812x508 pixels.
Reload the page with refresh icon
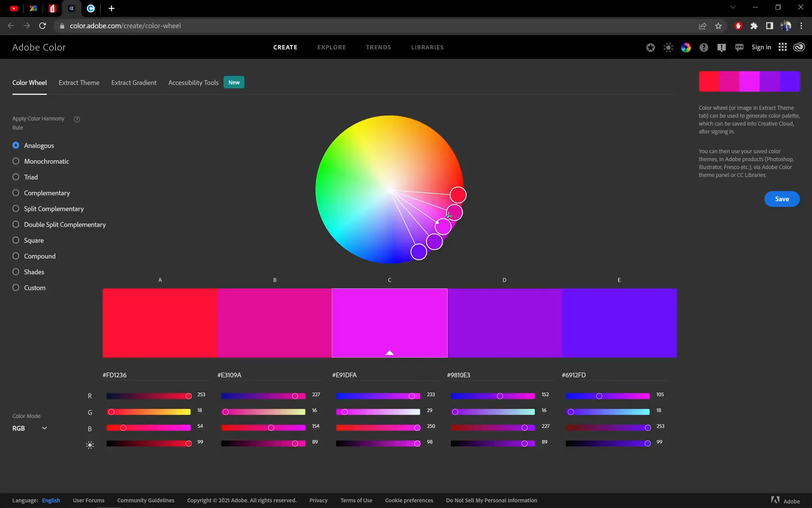pyautogui.click(x=42, y=26)
